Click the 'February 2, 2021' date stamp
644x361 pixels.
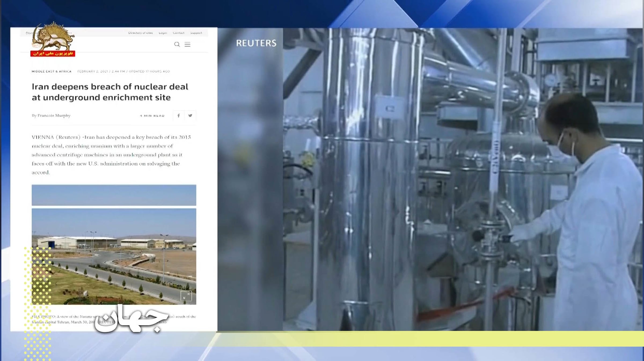[x=93, y=71]
